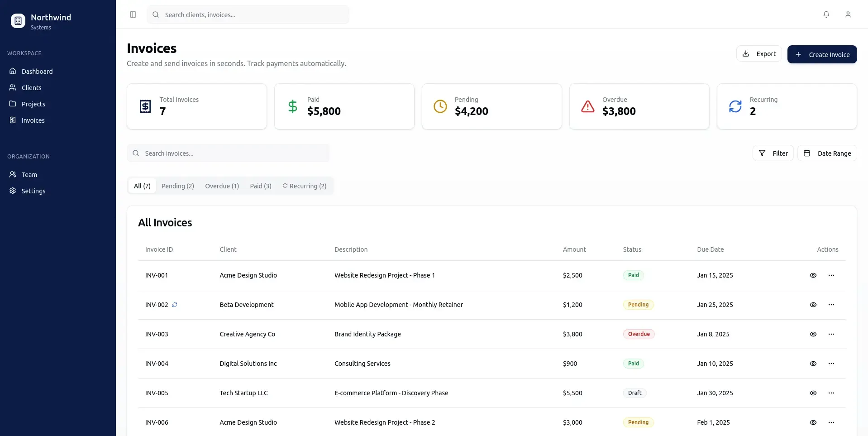Toggle the sidebar collapse icon
This screenshot has width=868, height=436.
point(133,14)
